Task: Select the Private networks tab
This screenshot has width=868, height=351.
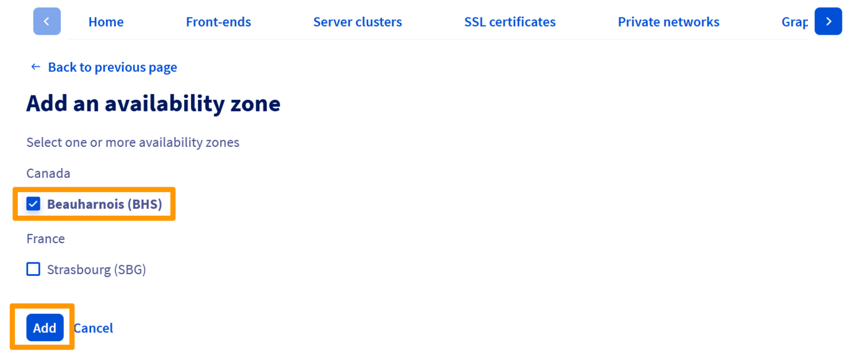Action: pyautogui.click(x=668, y=22)
